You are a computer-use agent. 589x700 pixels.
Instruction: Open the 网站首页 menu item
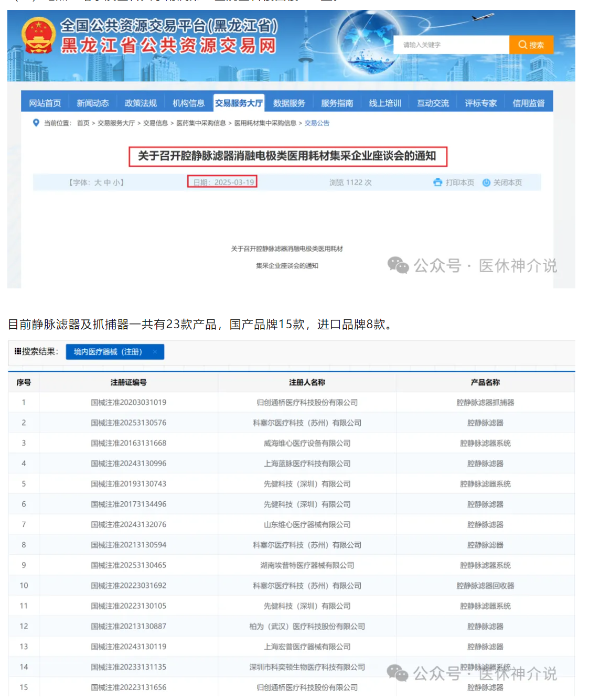click(x=45, y=103)
